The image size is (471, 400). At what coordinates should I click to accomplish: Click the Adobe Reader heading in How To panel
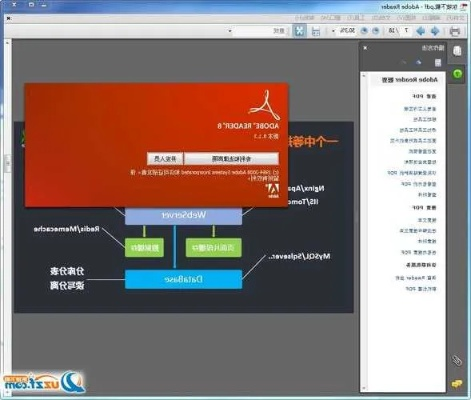click(409, 80)
